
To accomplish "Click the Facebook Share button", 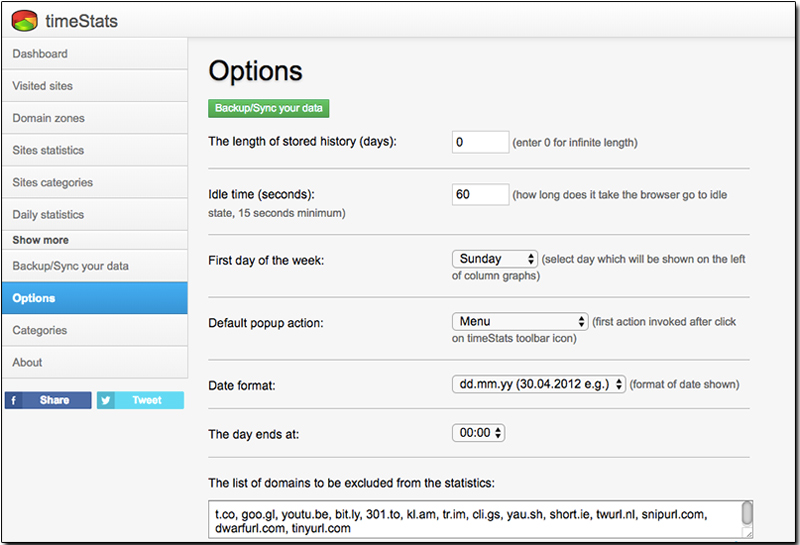I will coord(48,400).
